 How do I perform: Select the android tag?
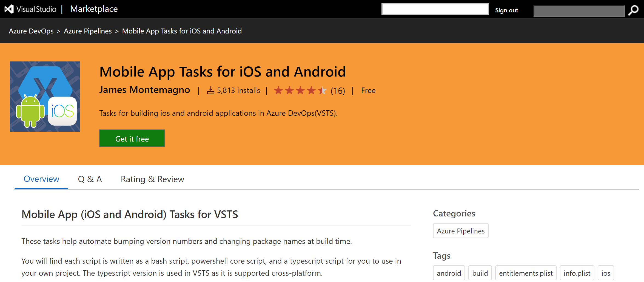point(449,273)
